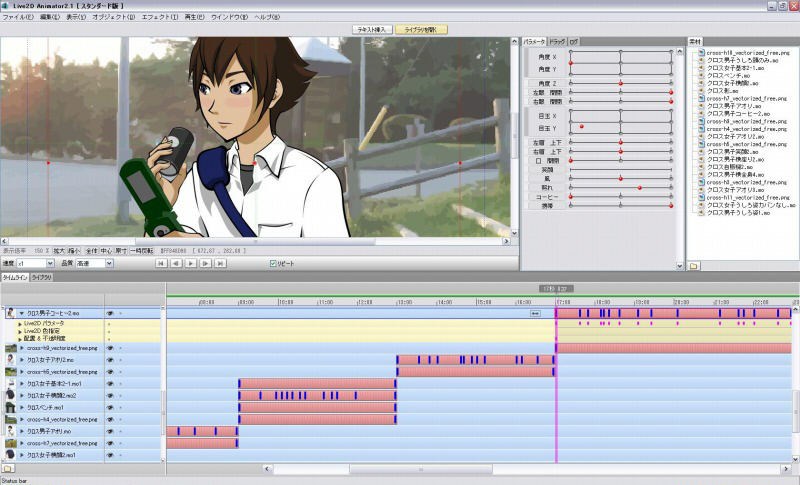Screen dimensions: 800x485
Task: Expand Live2D パラメータ sub-track
Action: 20,324
